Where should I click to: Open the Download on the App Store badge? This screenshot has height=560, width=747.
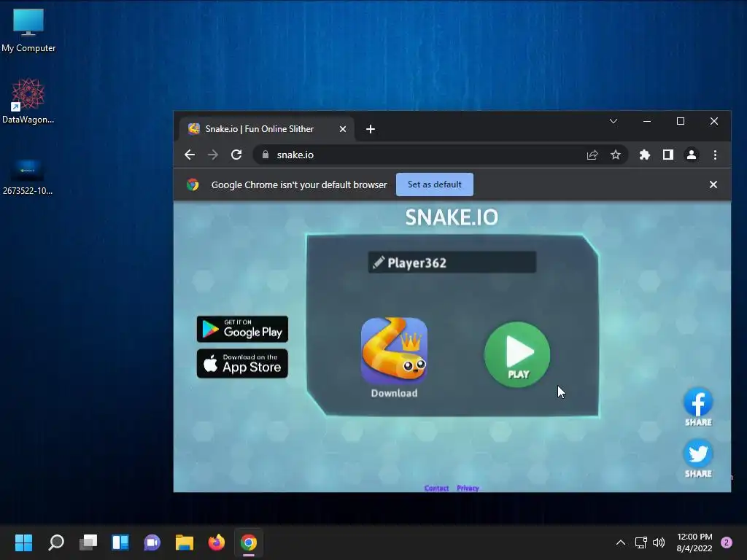[x=242, y=364]
